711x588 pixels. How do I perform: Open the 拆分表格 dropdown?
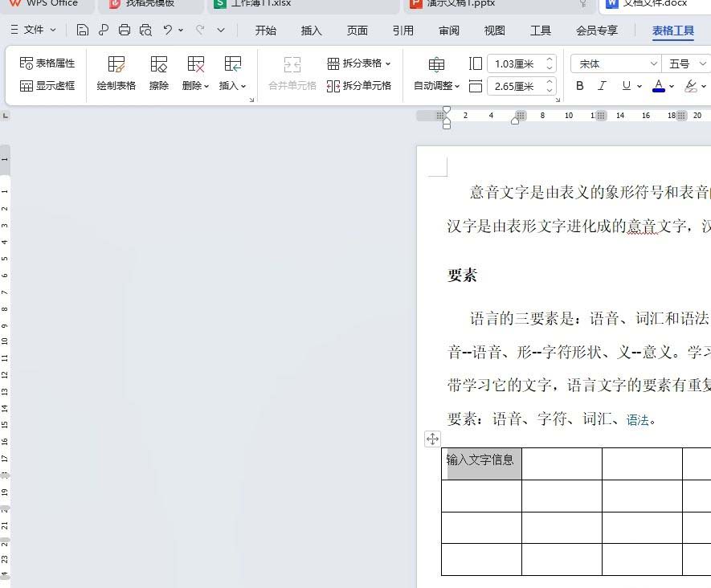[358, 63]
